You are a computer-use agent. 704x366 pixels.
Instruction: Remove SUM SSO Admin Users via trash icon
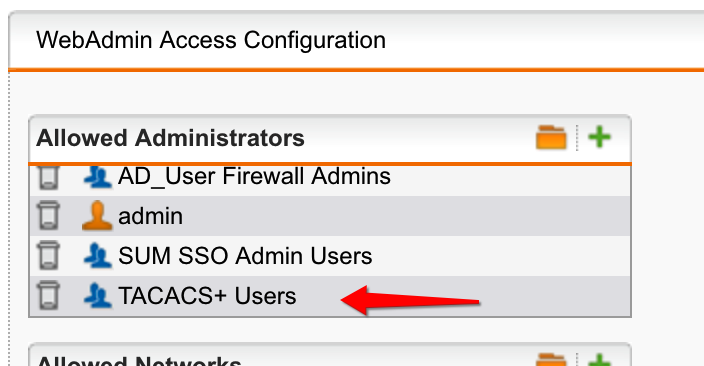pyautogui.click(x=48, y=256)
